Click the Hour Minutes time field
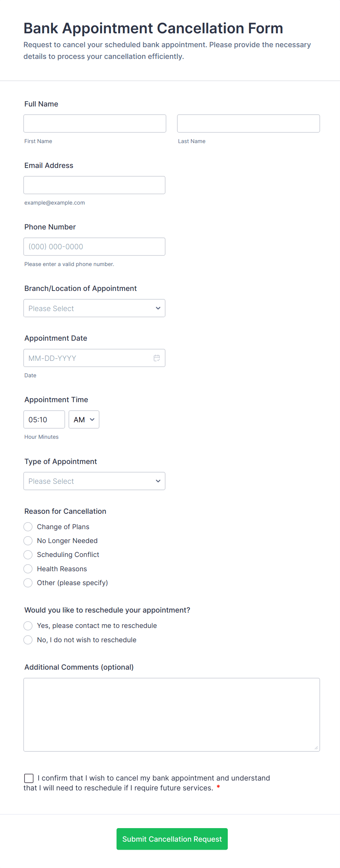 tap(44, 419)
